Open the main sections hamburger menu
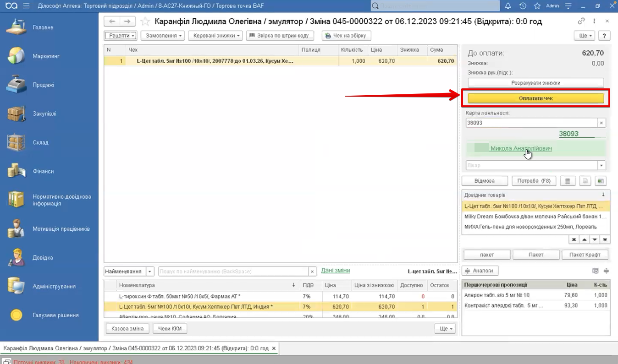Screen dimensions: 618x364 tap(26, 6)
